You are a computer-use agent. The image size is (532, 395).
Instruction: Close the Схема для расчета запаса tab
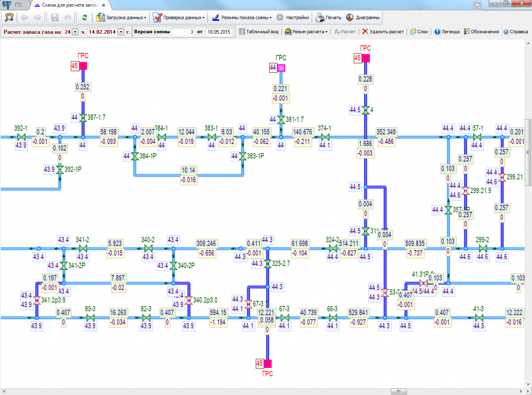click(x=103, y=4)
